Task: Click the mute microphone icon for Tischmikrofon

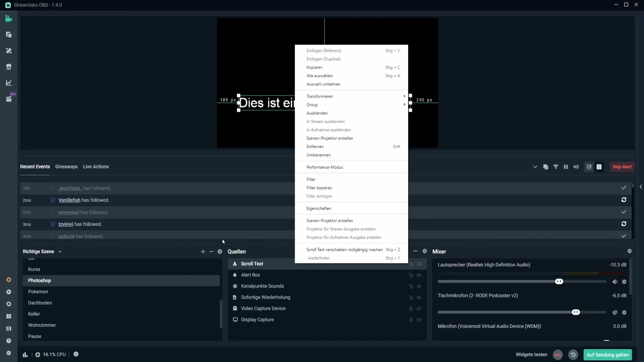Action: click(615, 312)
